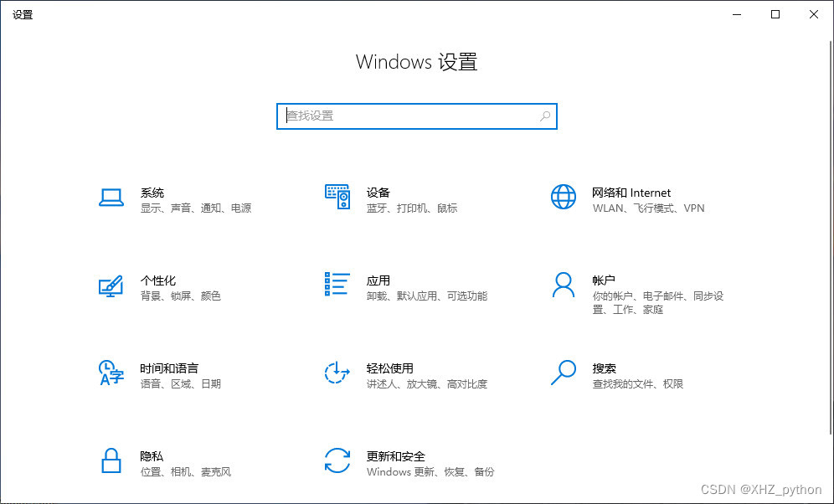Open the 应用 list icon
This screenshot has width=834, height=504.
337,284
